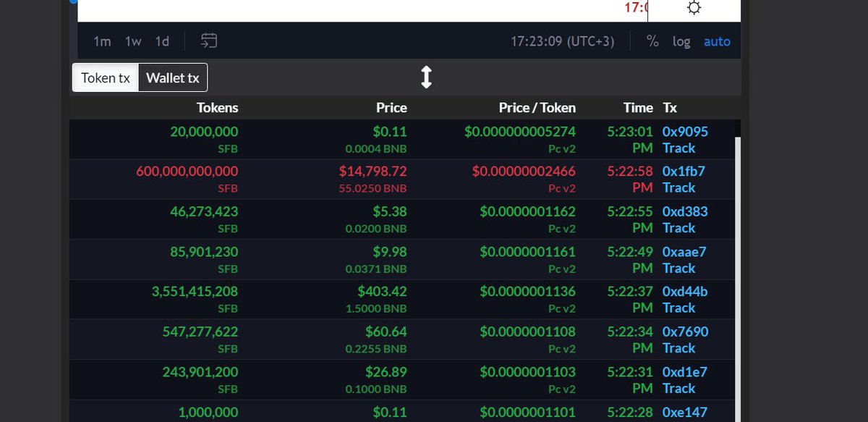Click the Time column header

(638, 108)
